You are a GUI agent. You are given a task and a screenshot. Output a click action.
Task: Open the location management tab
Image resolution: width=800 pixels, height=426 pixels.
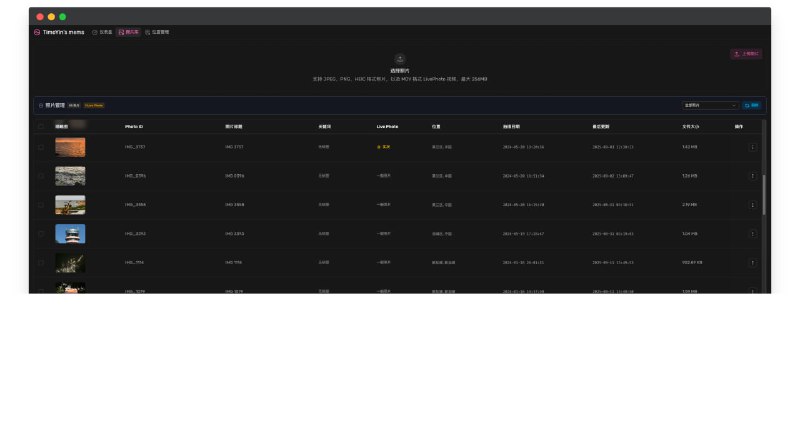157,32
